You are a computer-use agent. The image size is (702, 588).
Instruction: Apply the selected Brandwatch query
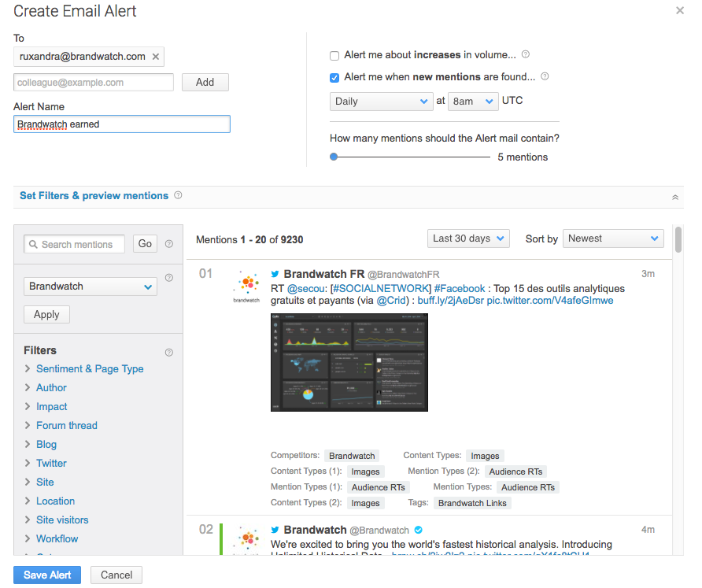coord(46,314)
